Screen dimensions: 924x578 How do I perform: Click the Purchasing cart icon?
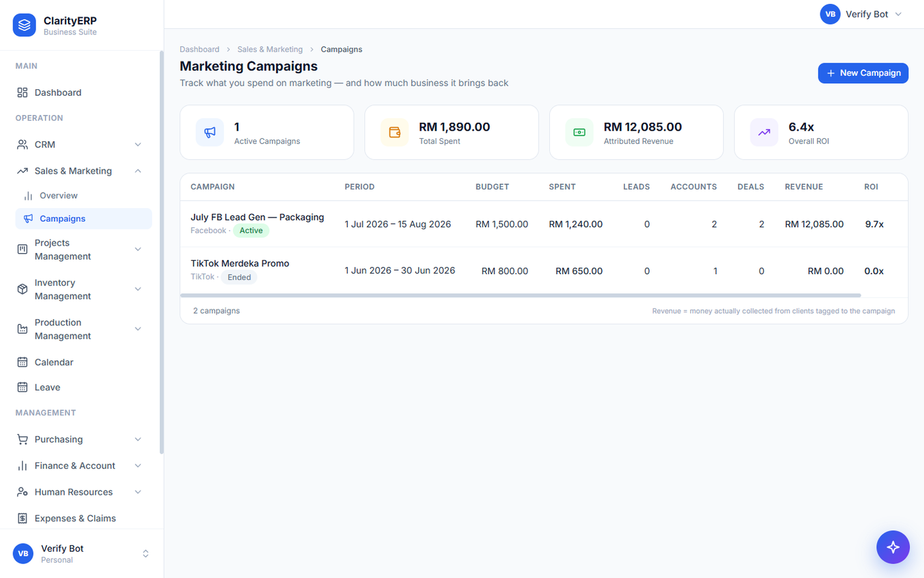pos(22,439)
